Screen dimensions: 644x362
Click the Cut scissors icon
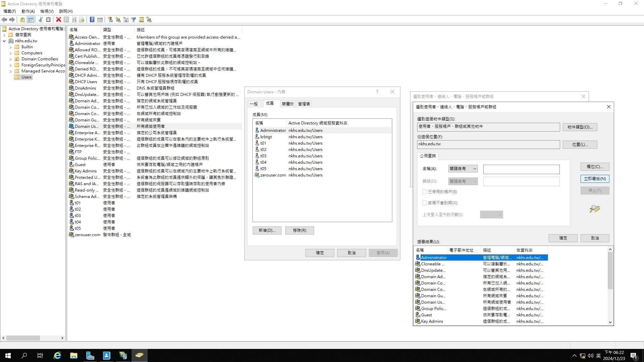coord(41,20)
